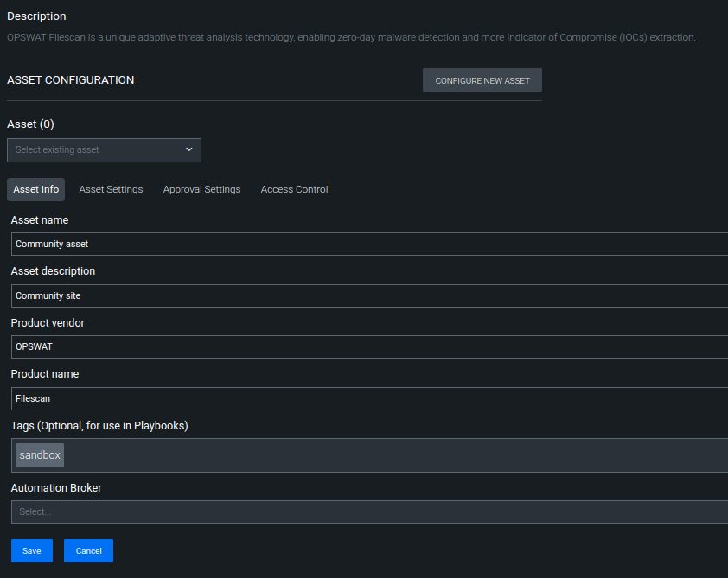Expand the Automation Broker select box

(369, 511)
